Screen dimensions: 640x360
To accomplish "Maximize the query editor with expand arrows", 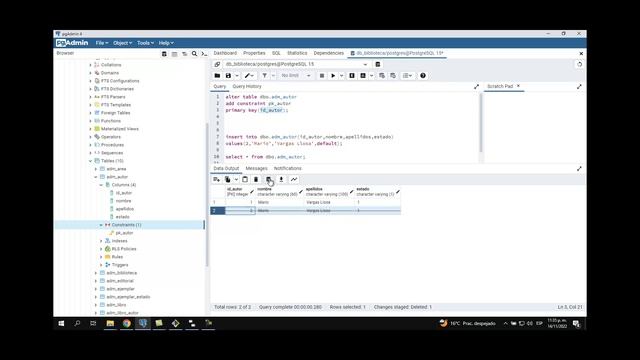I will point(476,87).
